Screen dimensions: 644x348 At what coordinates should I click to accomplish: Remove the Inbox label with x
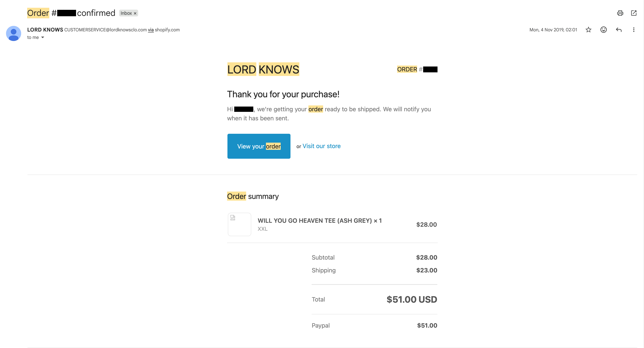tap(135, 13)
